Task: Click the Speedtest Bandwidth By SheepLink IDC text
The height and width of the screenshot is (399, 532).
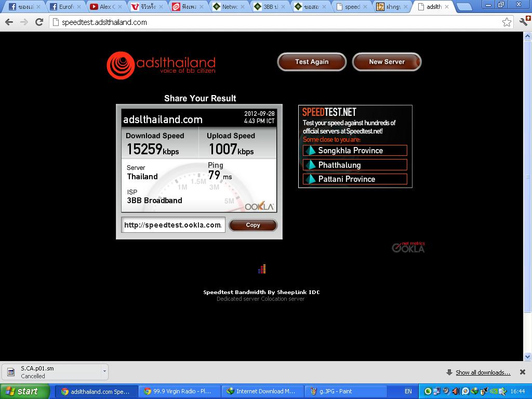Action: point(261,292)
